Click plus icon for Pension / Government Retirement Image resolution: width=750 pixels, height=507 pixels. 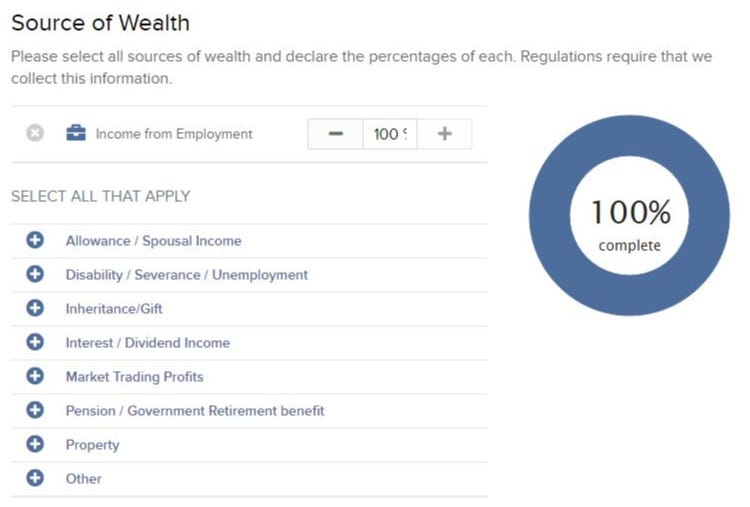35,410
